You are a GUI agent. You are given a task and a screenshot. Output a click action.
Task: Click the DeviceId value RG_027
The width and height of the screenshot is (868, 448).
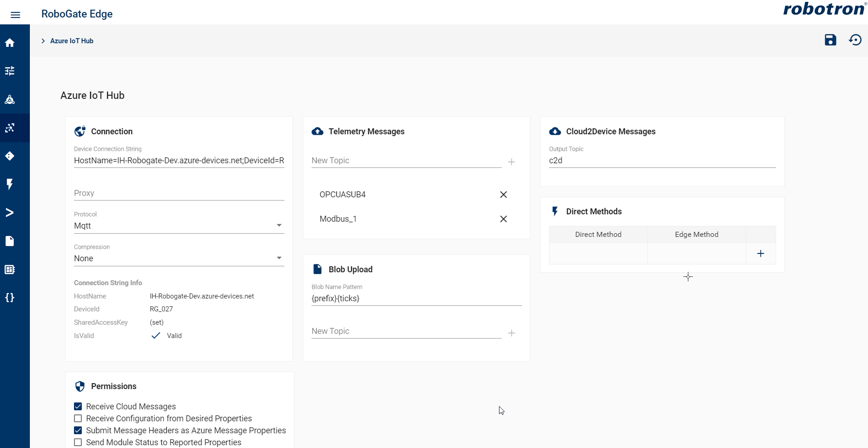pyautogui.click(x=161, y=309)
